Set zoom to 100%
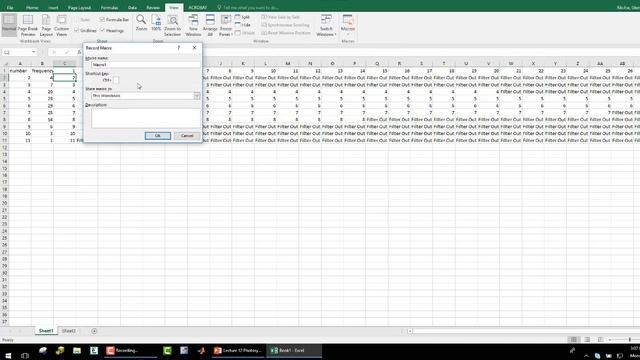Screen dimensions: 640x360 point(156,23)
